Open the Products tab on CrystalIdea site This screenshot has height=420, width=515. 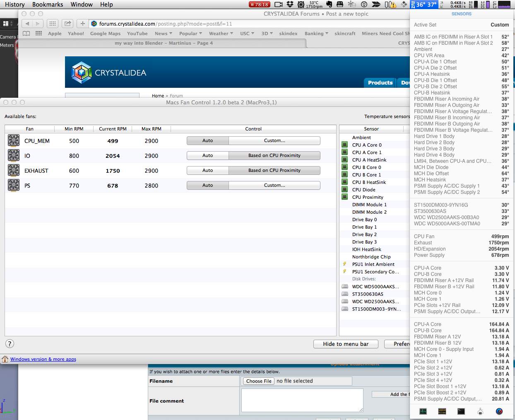click(x=380, y=82)
